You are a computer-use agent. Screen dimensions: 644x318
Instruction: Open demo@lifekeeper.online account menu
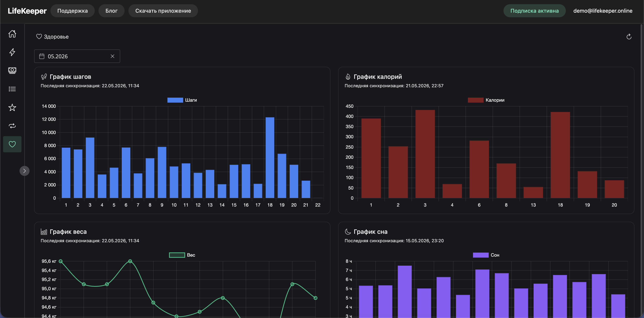pyautogui.click(x=603, y=11)
